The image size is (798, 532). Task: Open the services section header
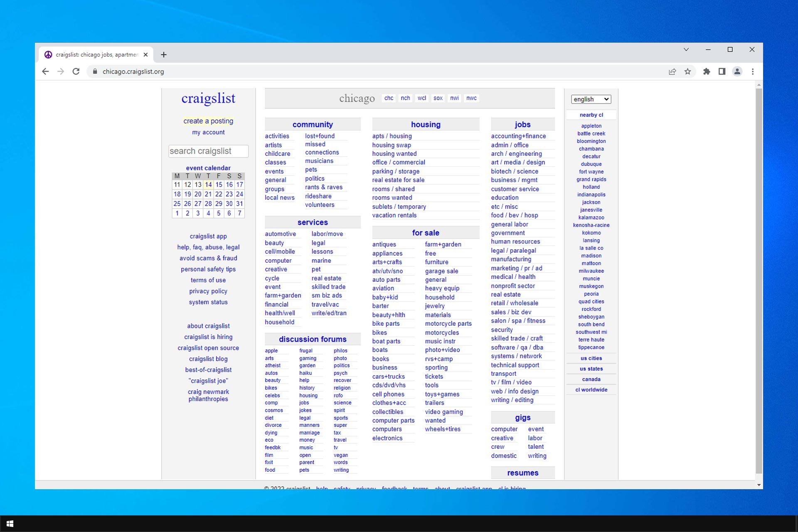coord(313,222)
